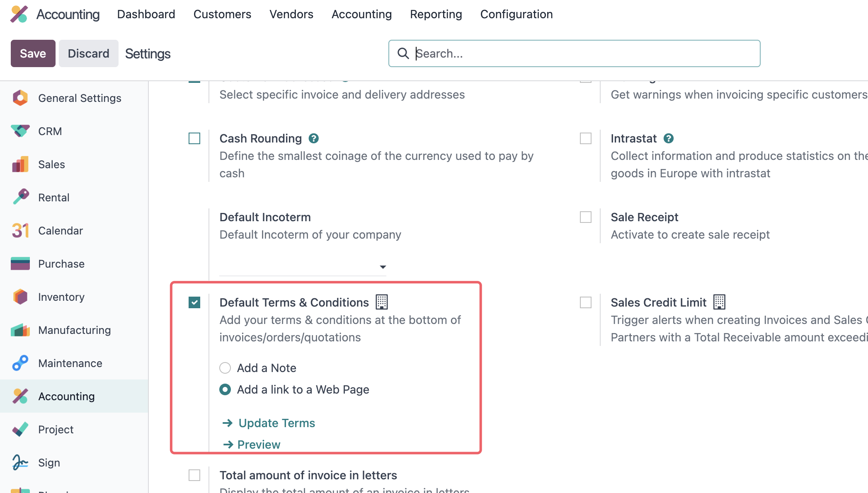Screen dimensions: 868x493
Task: Click the Discard button
Action: click(89, 53)
